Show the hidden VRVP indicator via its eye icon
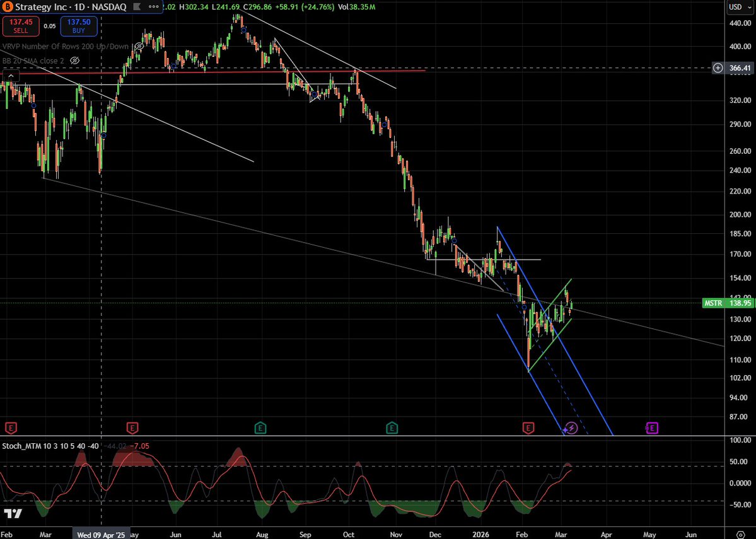 coord(139,46)
